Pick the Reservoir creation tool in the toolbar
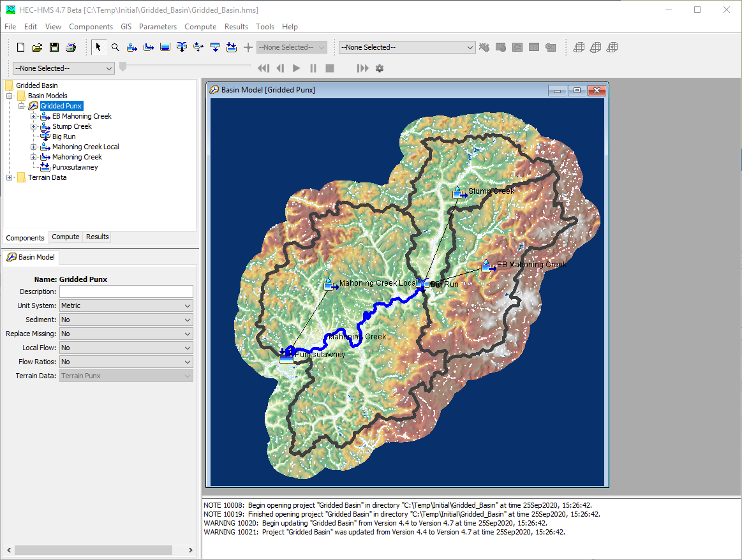 coord(165,47)
